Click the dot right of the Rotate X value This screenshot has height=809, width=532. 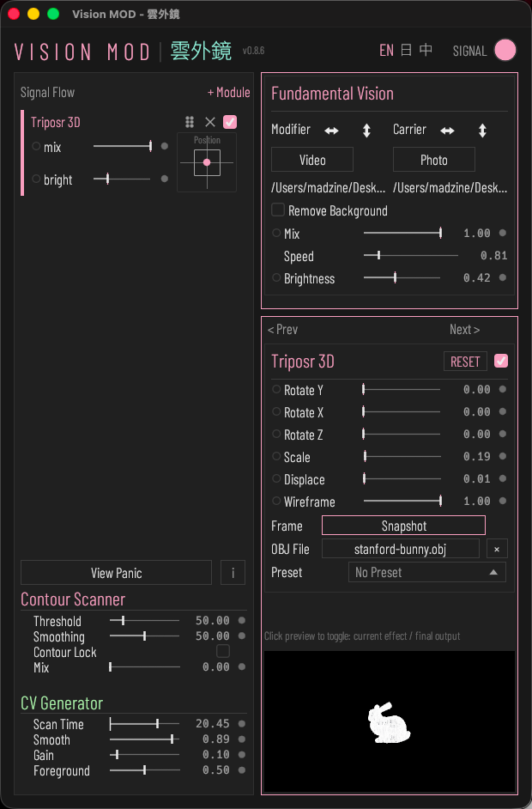click(x=503, y=411)
